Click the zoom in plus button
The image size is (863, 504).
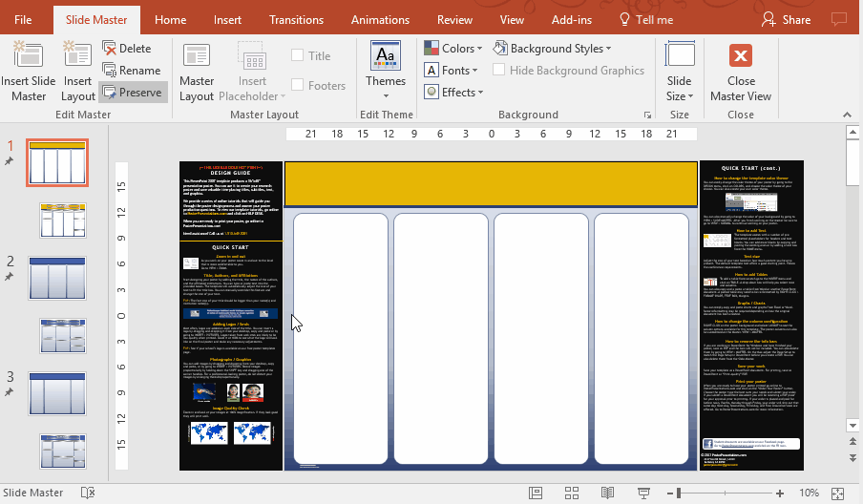[x=780, y=493]
